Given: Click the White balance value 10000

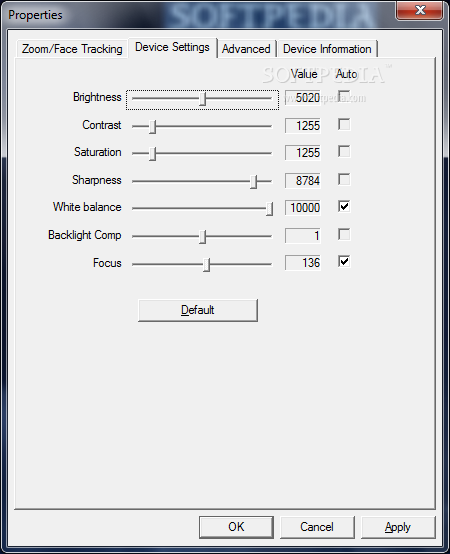Looking at the screenshot, I should tap(303, 208).
